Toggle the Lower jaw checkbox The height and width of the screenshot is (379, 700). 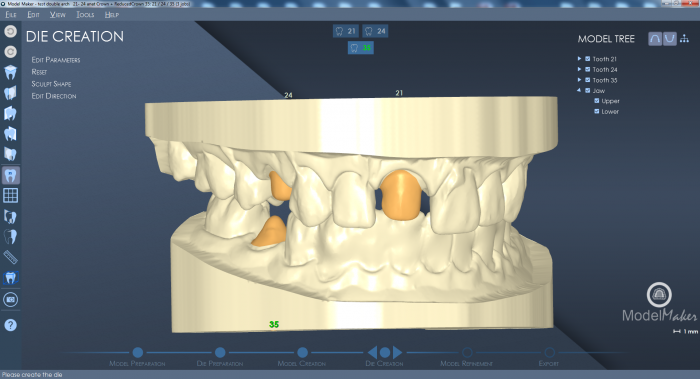tap(596, 112)
